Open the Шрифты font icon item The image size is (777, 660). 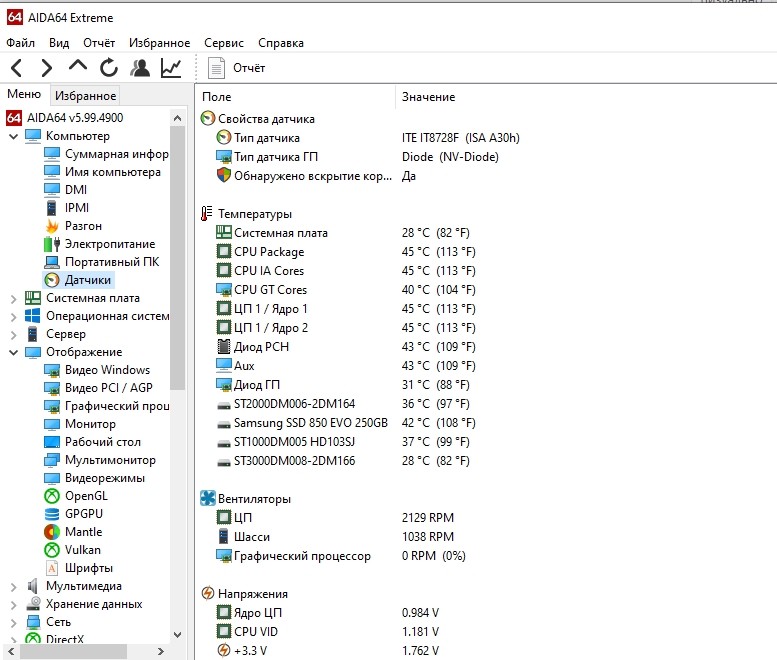coord(52,568)
